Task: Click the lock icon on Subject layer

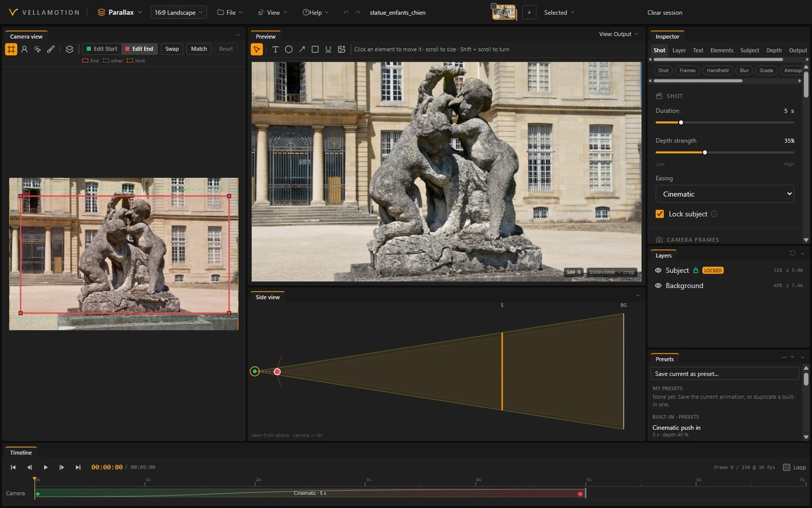Action: pyautogui.click(x=695, y=271)
